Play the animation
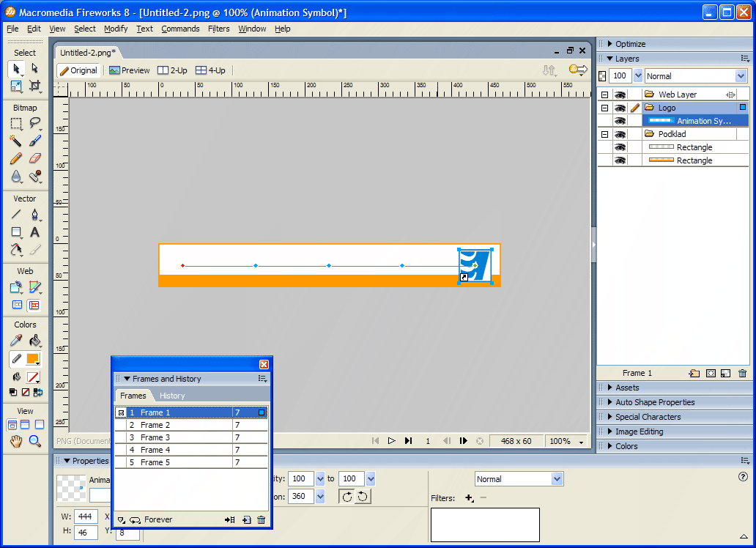Image resolution: width=756 pixels, height=548 pixels. tap(391, 441)
